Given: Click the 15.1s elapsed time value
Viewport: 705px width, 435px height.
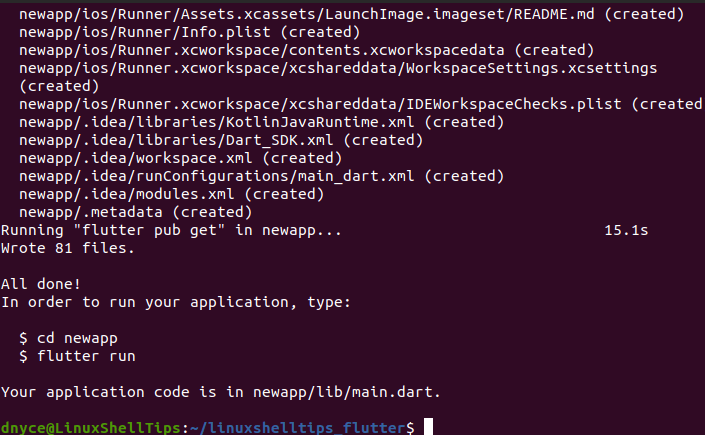Looking at the screenshot, I should click(626, 230).
